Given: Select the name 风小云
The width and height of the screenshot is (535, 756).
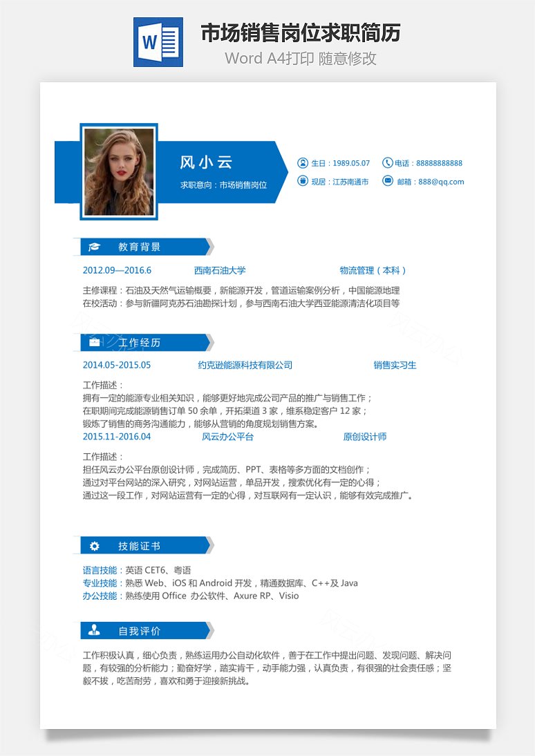Looking at the screenshot, I should 206,162.
